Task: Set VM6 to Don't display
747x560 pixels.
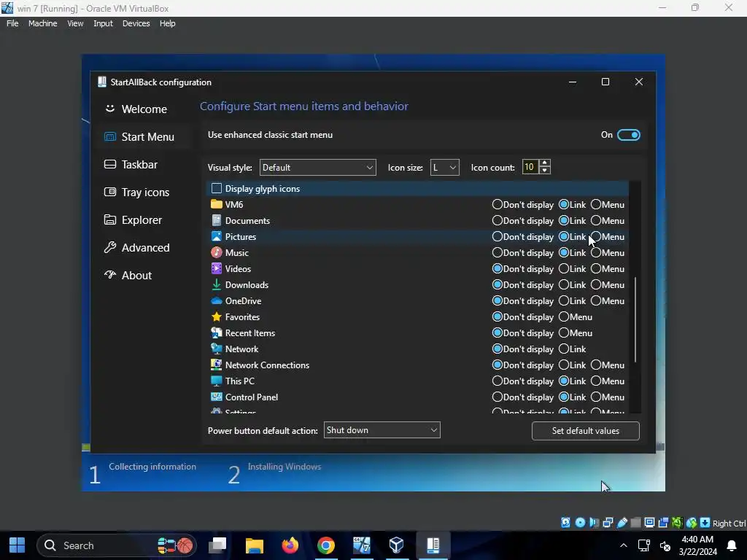Action: click(498, 204)
